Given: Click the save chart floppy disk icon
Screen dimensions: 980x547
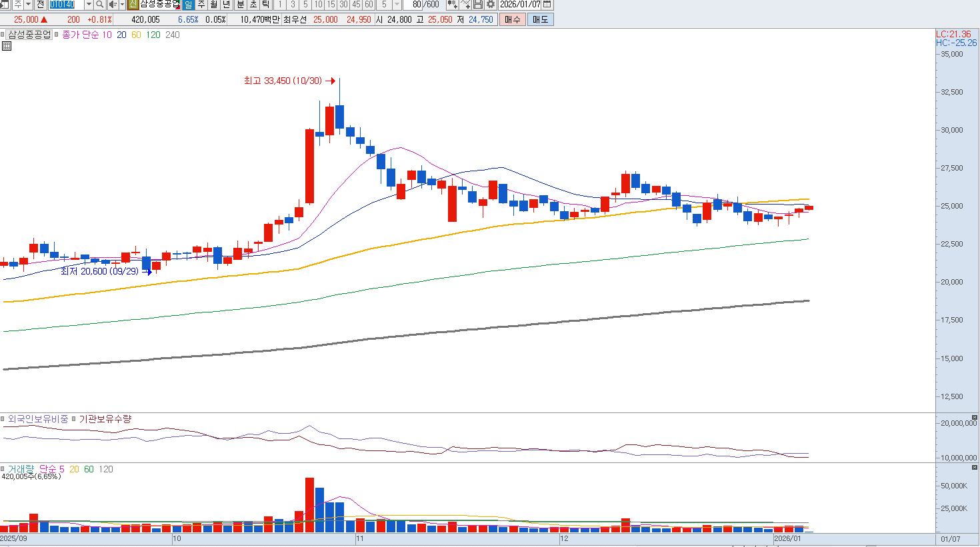Looking at the screenshot, I should coord(478,5).
